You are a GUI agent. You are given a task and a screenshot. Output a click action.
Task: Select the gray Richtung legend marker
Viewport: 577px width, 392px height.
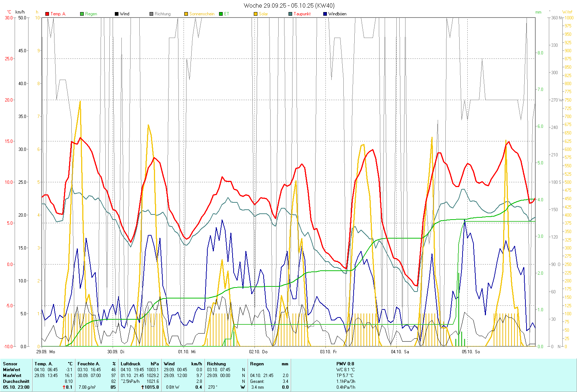[x=151, y=14]
